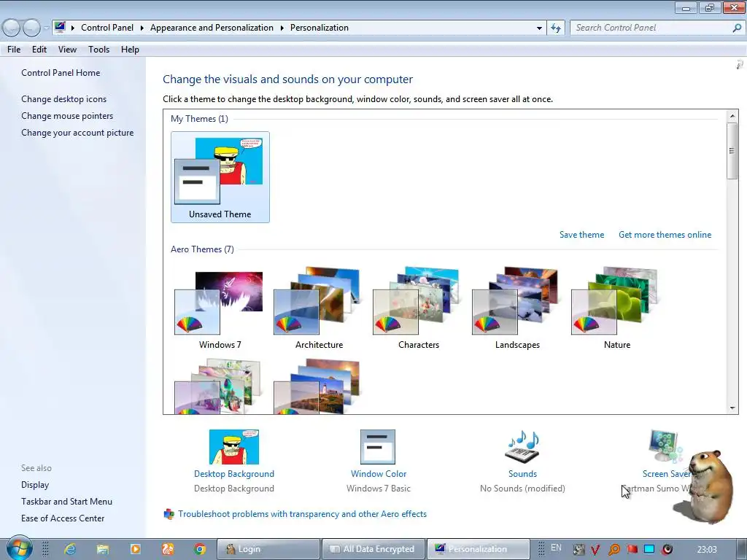Open Desktop Background settings icon

pos(234,447)
